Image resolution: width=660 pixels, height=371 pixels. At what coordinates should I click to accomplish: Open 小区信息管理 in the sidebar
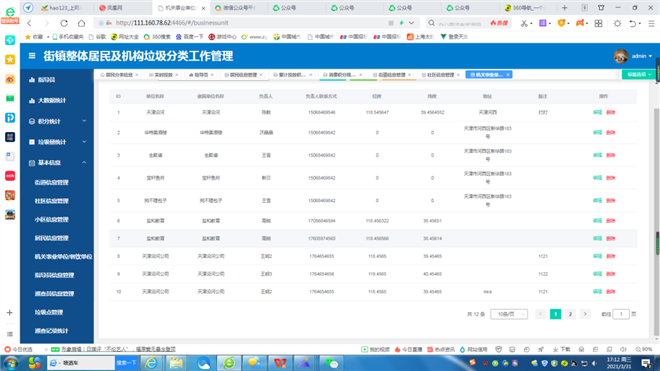pos(51,219)
